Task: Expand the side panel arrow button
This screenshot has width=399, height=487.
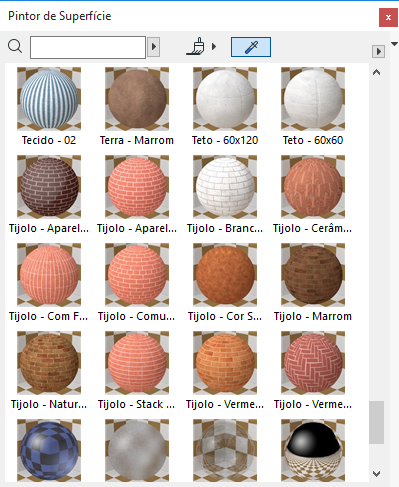Action: click(378, 52)
